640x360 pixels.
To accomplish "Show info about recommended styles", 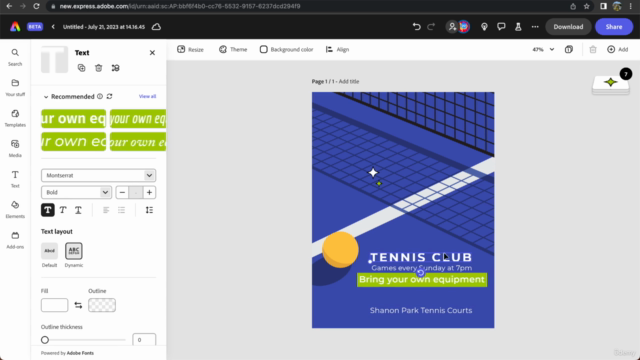I will [x=100, y=96].
